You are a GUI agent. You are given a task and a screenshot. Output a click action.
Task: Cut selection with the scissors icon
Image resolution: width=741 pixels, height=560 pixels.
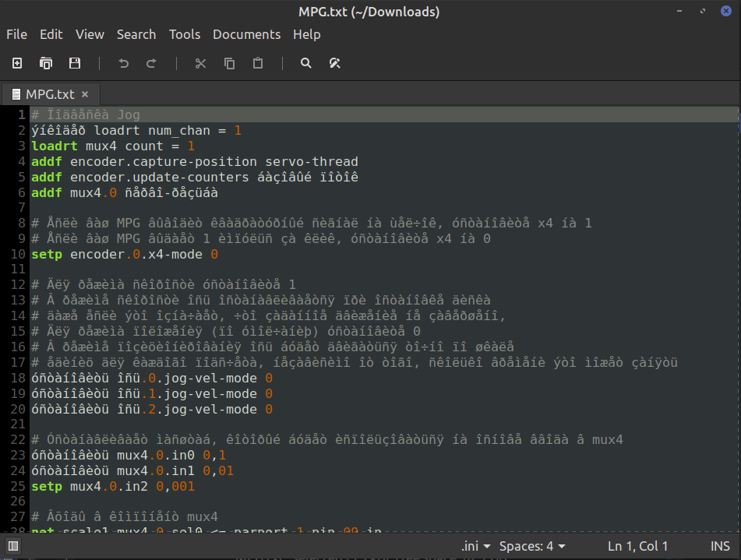200,63
